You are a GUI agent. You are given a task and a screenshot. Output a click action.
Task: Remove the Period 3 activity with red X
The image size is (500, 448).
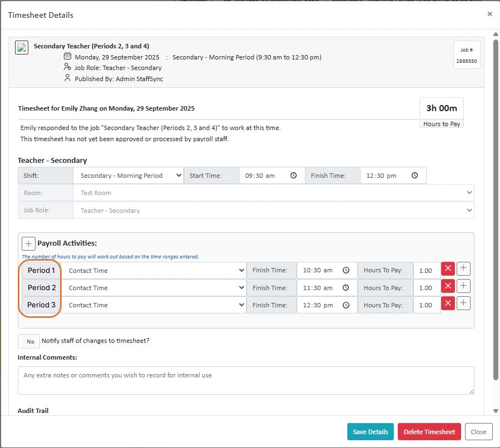pos(448,303)
